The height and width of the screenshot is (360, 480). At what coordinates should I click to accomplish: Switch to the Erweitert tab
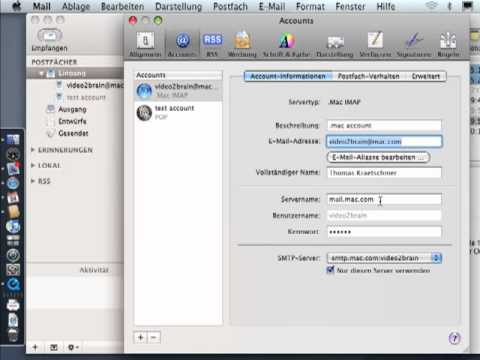coord(426,76)
